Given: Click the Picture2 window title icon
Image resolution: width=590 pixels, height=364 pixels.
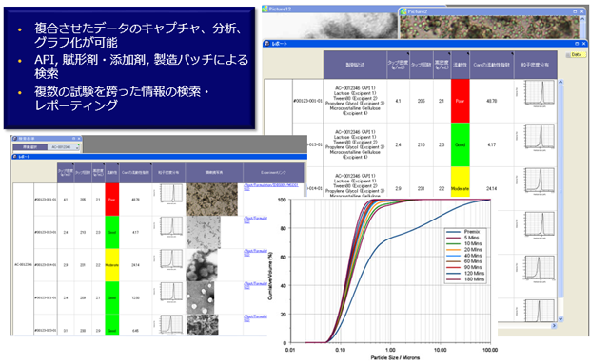Looking at the screenshot, I should pos(403,11).
